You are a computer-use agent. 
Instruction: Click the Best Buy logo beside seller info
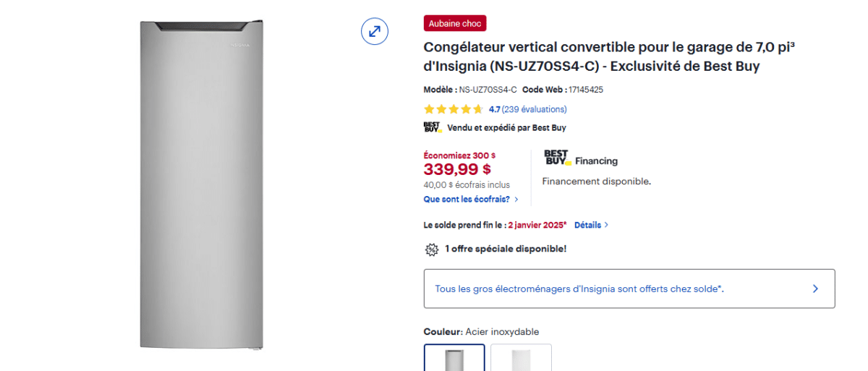pos(432,127)
